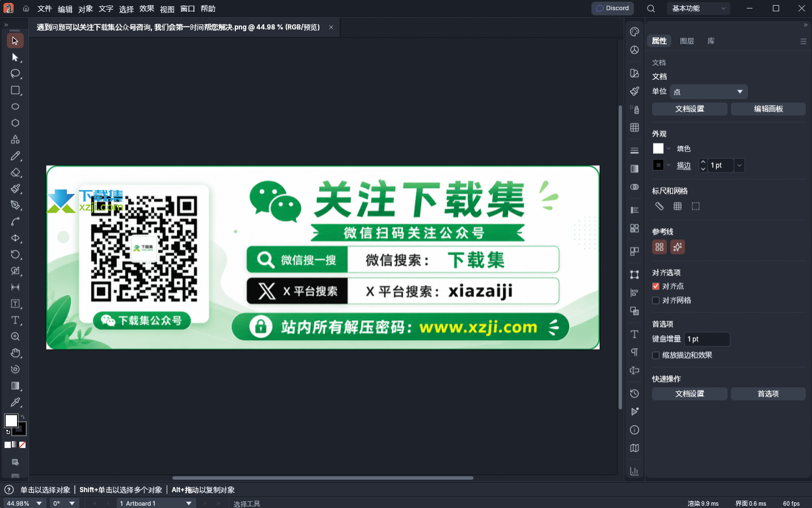Select the Pen tool
Image resolution: width=812 pixels, height=508 pixels.
(x=15, y=205)
